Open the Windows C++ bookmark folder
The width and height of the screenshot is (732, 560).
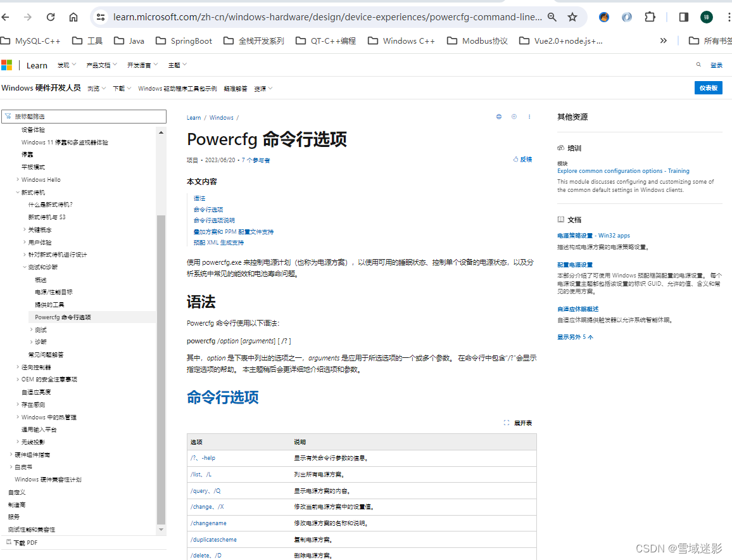click(401, 41)
